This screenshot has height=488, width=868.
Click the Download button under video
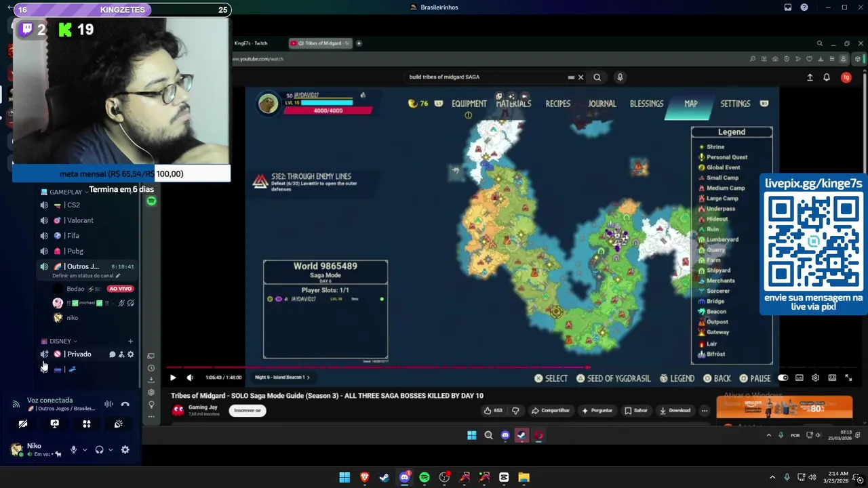coord(675,410)
